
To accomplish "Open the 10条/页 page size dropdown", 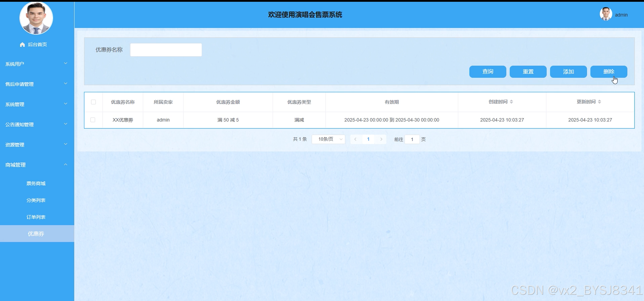I will pos(328,139).
